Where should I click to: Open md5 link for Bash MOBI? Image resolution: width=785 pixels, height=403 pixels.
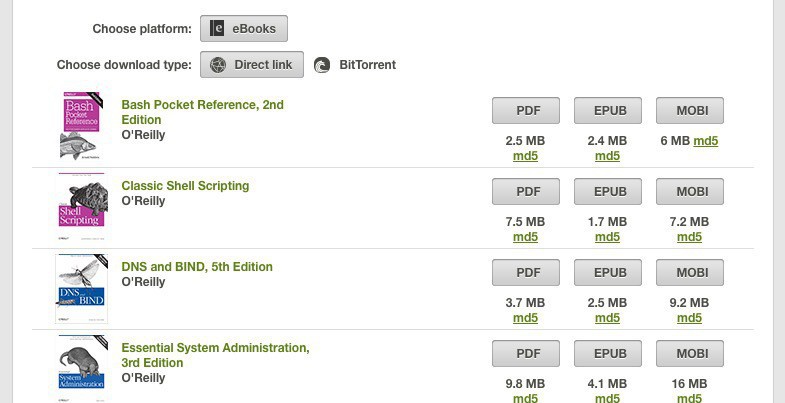(706, 141)
